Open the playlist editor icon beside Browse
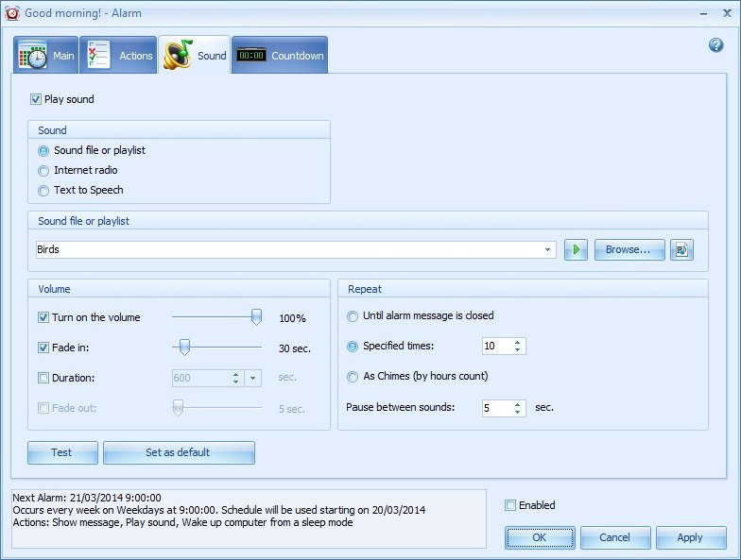Viewport: 741px width, 560px height. 682,250
